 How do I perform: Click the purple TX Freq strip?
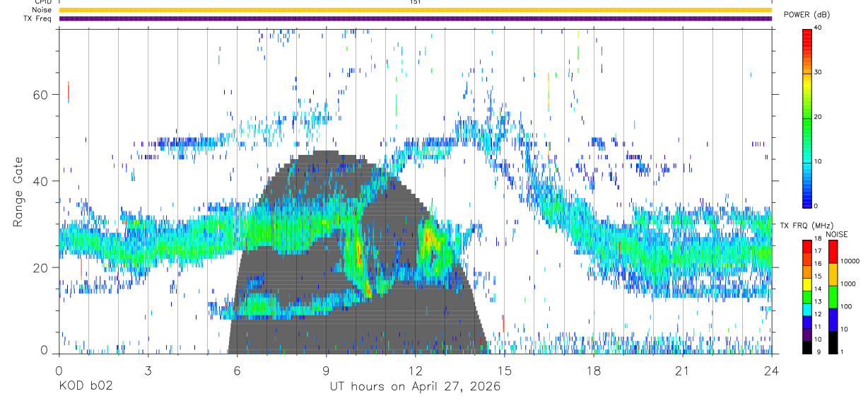[x=416, y=18]
